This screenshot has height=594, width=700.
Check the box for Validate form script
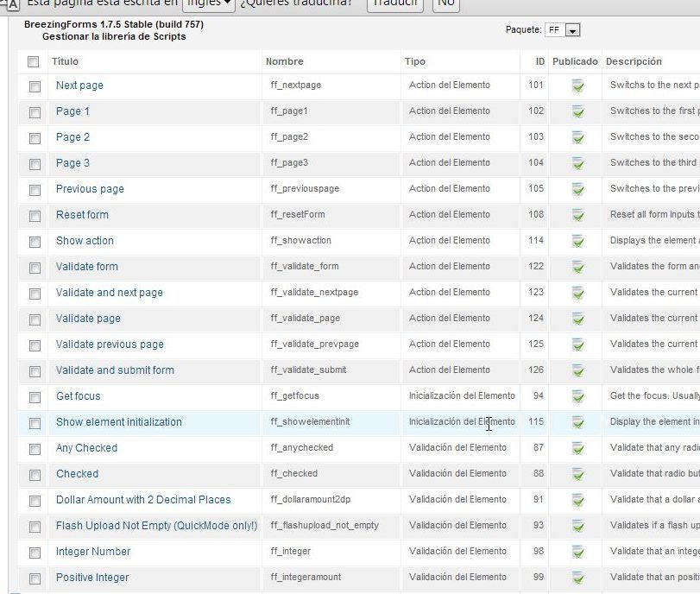coord(35,268)
